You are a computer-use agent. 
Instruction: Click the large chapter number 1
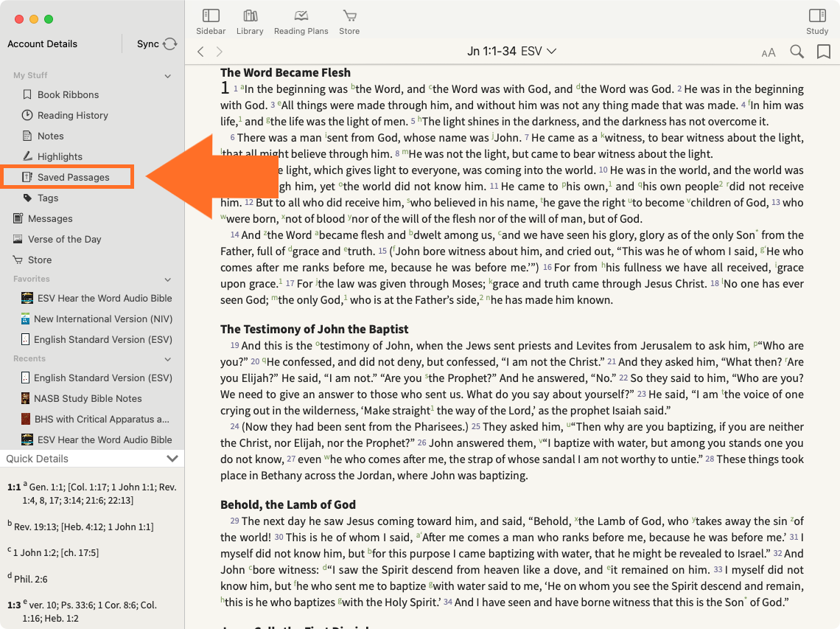[x=225, y=88]
